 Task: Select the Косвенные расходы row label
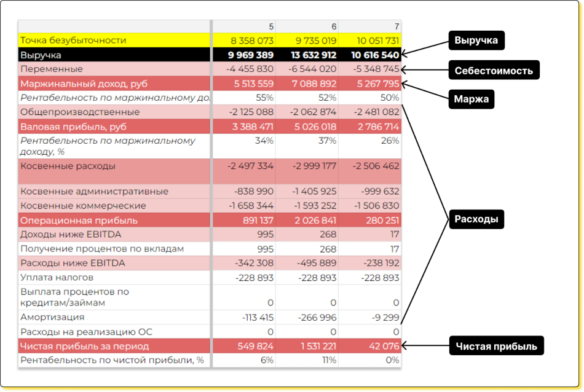coord(68,166)
